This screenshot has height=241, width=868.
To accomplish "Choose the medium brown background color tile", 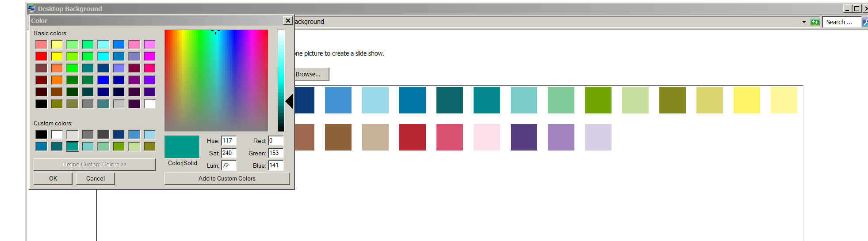I will point(338,137).
